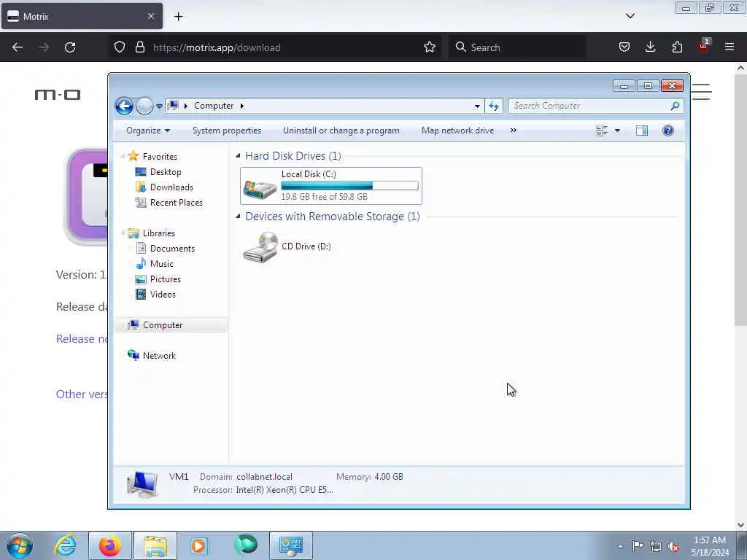
Task: Toggle the preview pane
Action: pos(642,131)
